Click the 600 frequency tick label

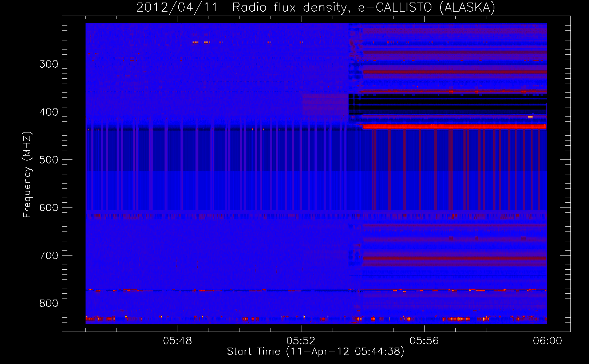(x=49, y=208)
